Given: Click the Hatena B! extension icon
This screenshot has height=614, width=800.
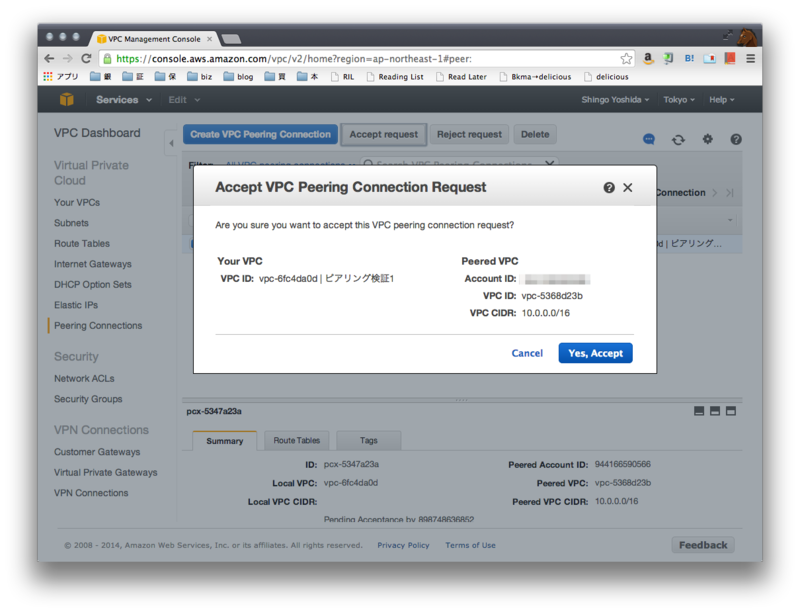Looking at the screenshot, I should [689, 59].
